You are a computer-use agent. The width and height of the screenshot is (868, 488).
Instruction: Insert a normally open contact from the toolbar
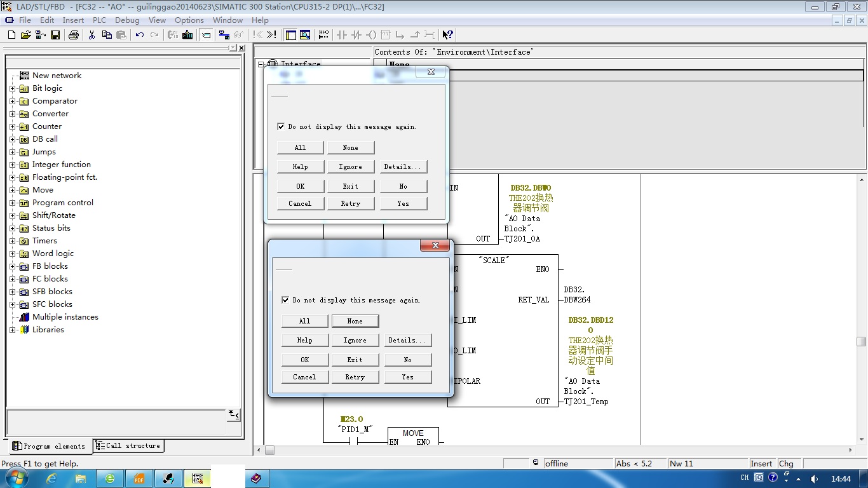pyautogui.click(x=342, y=35)
